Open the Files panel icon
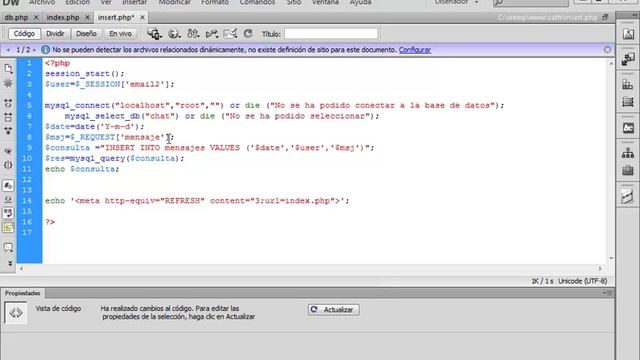Screen dimensions: 640x360 (628, 153)
